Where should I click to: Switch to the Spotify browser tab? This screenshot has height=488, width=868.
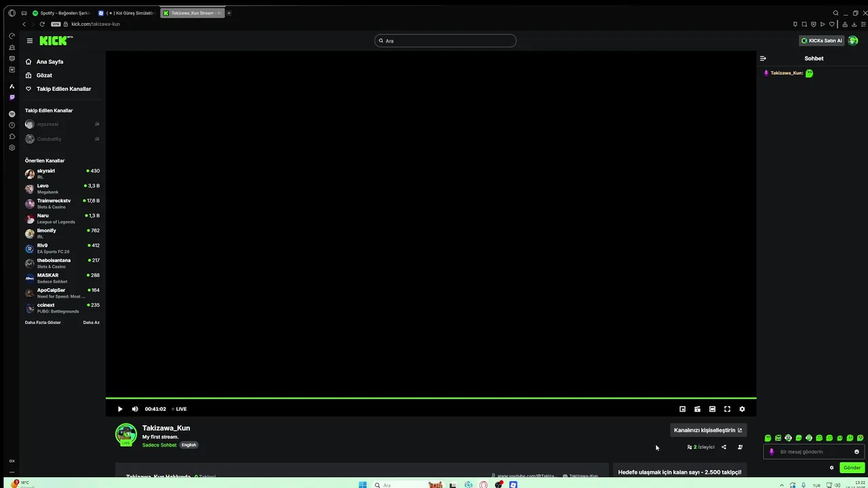click(61, 13)
